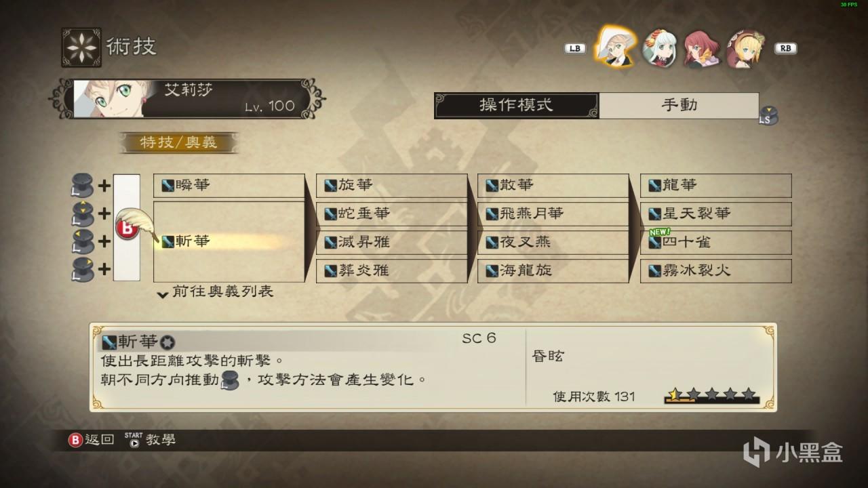868x488 pixels.
Task: Expand 前往奧義列表 chevron
Action: 162,294
